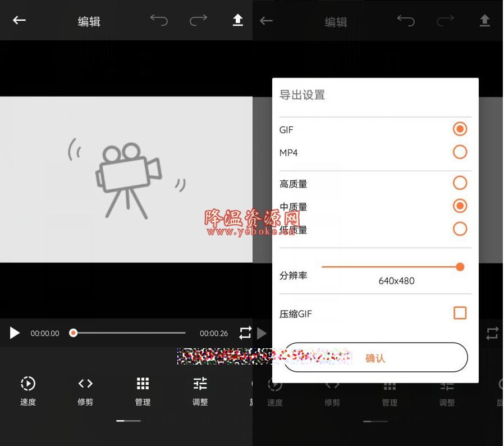The image size is (504, 446).
Task: Tap the dimmed play button behind the dialog
Action: (262, 333)
